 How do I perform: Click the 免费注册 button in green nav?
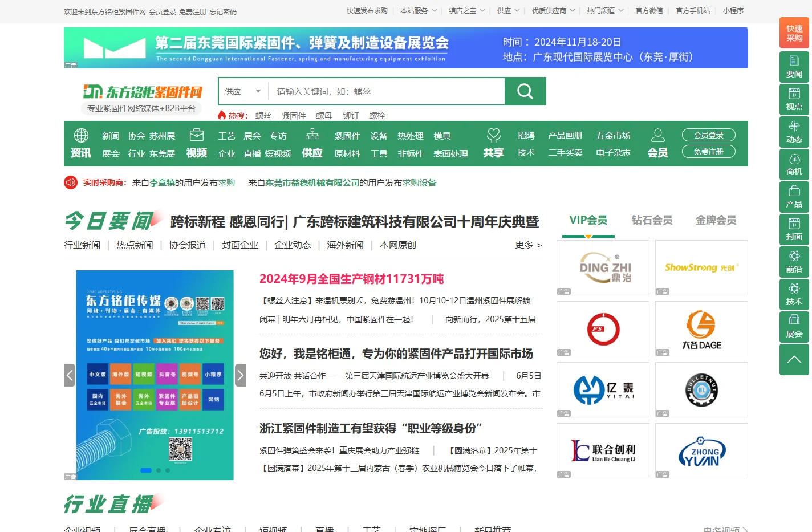point(709,152)
